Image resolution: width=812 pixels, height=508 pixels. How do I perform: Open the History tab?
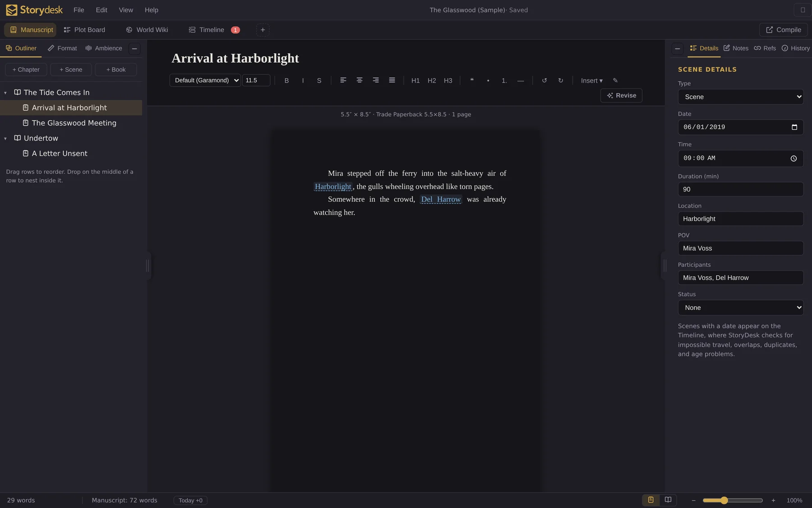(796, 48)
